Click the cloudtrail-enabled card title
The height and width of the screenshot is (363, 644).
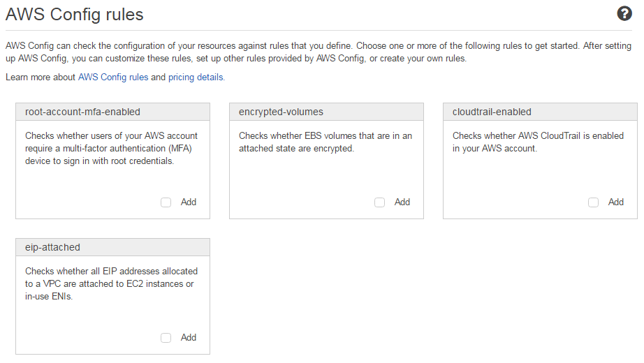[492, 112]
